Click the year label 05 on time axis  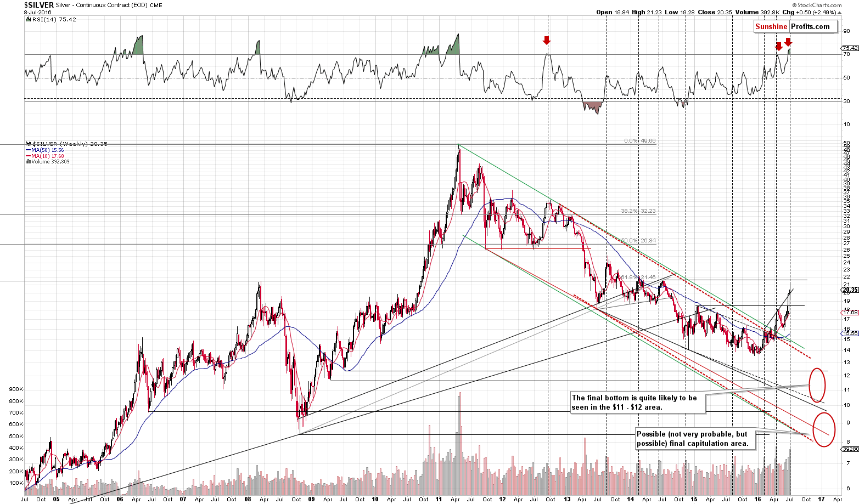pos(56,499)
